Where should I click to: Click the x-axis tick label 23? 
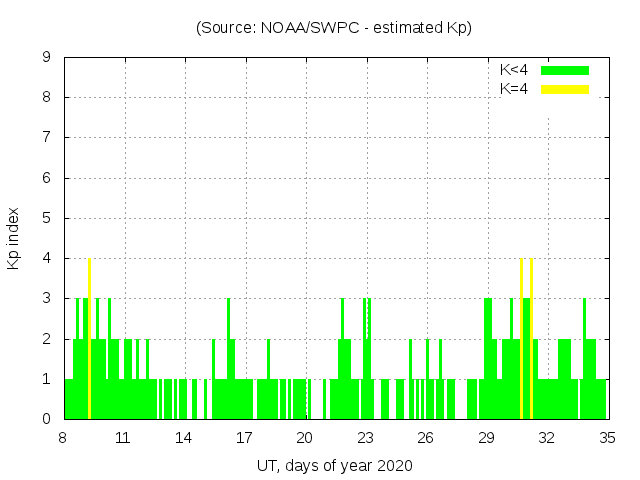365,437
